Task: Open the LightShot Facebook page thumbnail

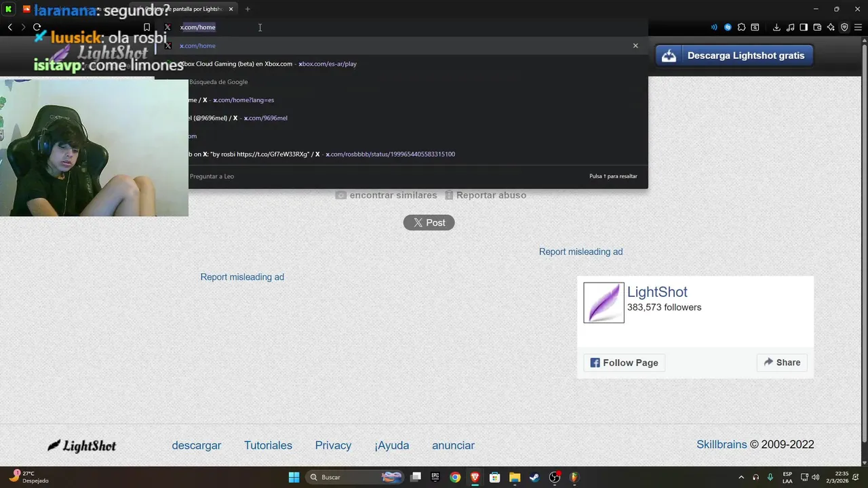Action: tap(604, 302)
